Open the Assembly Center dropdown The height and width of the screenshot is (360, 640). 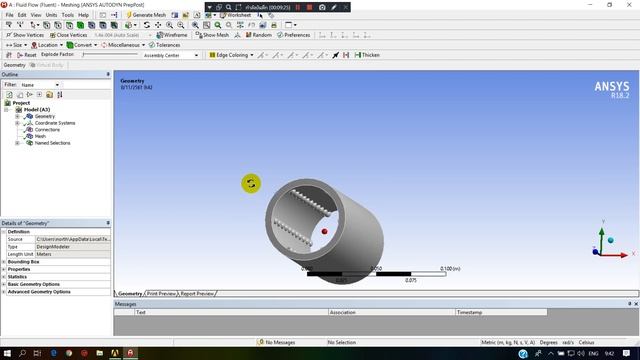tap(171, 55)
